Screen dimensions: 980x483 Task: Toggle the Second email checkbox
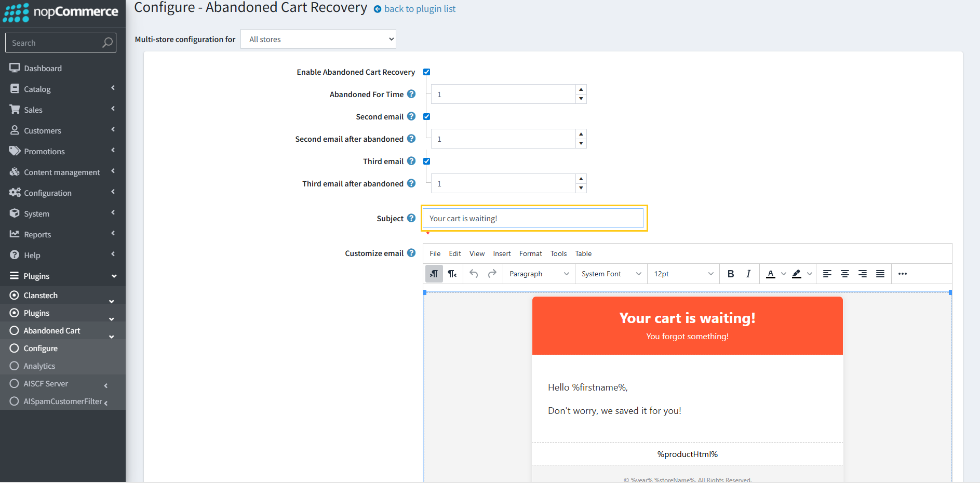pyautogui.click(x=427, y=117)
